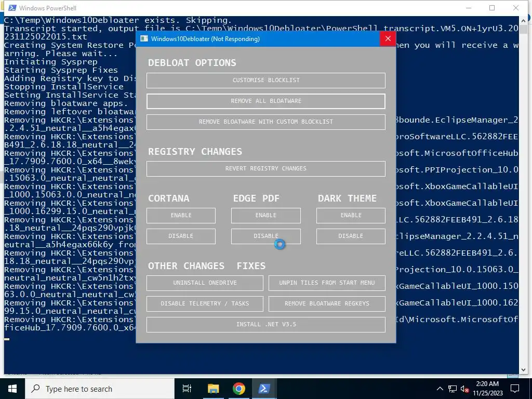Disable Dark Theme

coord(351,236)
